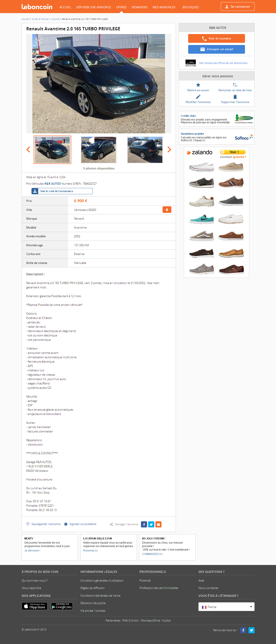
Task: Click the map location pin icon
Action: click(167, 210)
